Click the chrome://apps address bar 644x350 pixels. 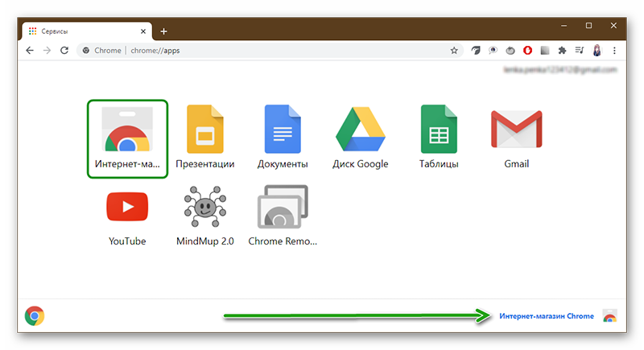click(270, 51)
